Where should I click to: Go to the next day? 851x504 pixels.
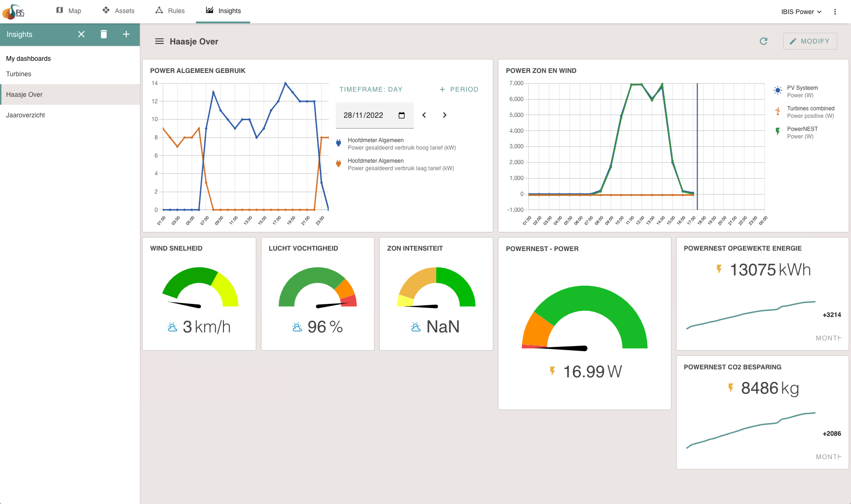[445, 115]
